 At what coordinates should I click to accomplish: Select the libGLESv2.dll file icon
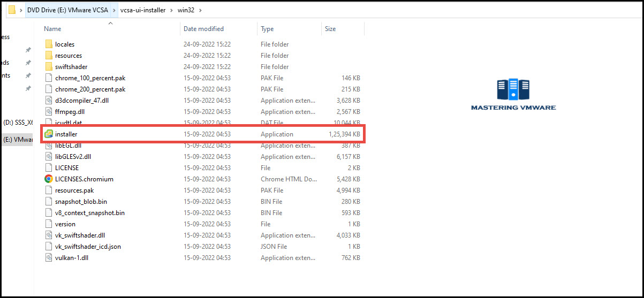tap(49, 157)
